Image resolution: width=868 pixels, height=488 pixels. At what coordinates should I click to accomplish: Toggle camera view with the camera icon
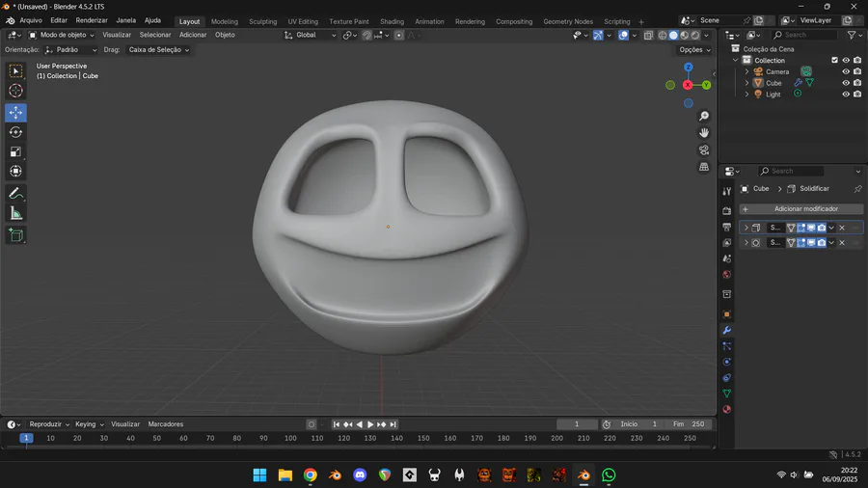tap(704, 149)
